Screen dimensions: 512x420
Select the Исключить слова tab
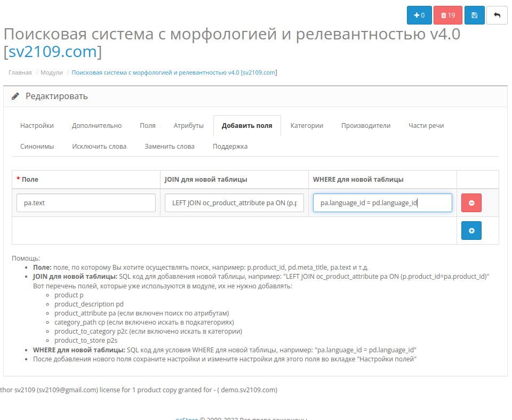(99, 147)
